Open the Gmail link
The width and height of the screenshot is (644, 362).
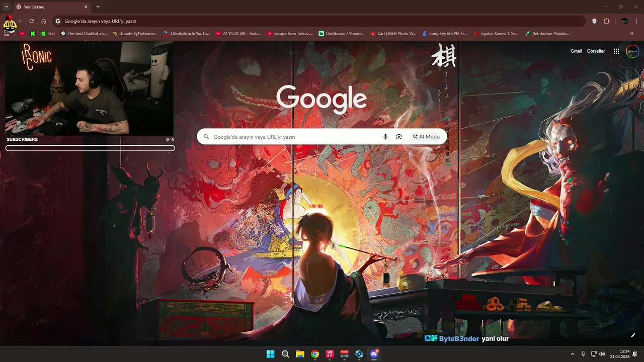[x=576, y=51]
